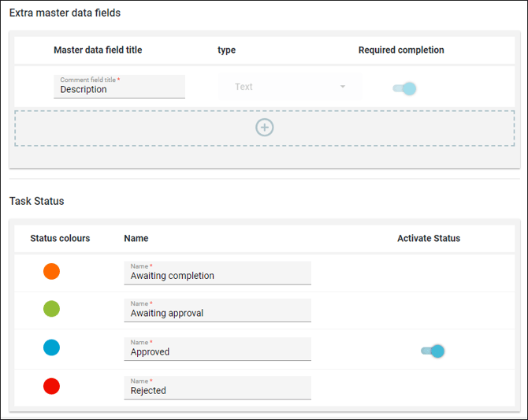
Task: Pick the green Awaiting approval colour circle
Action: [51, 310]
